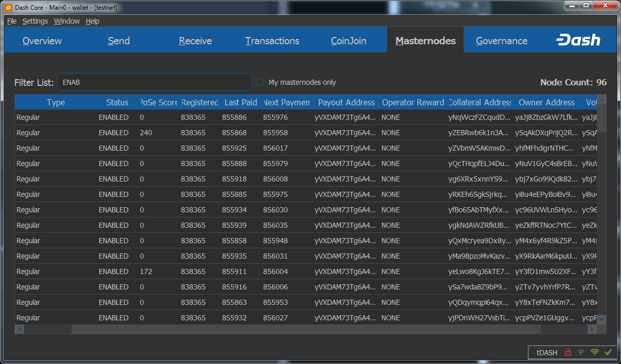This screenshot has width=621, height=364.
Task: Open the tDASH unit selector
Action: [x=547, y=353]
